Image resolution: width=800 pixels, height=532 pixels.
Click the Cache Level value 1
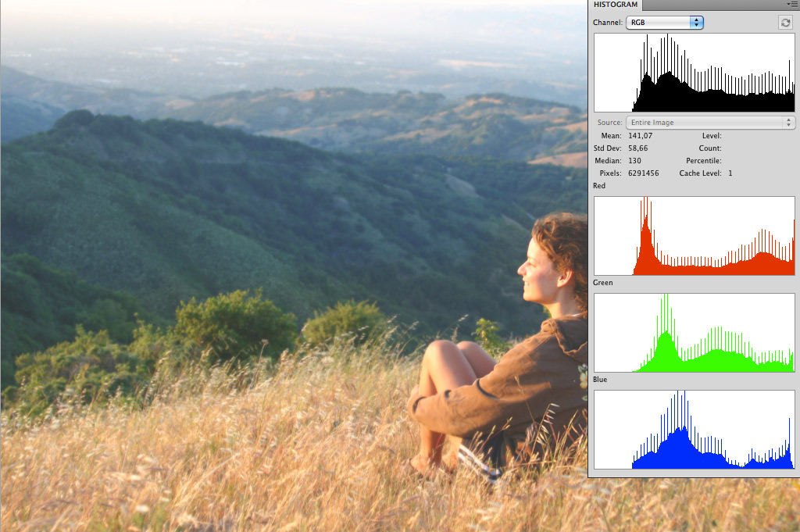click(730, 173)
